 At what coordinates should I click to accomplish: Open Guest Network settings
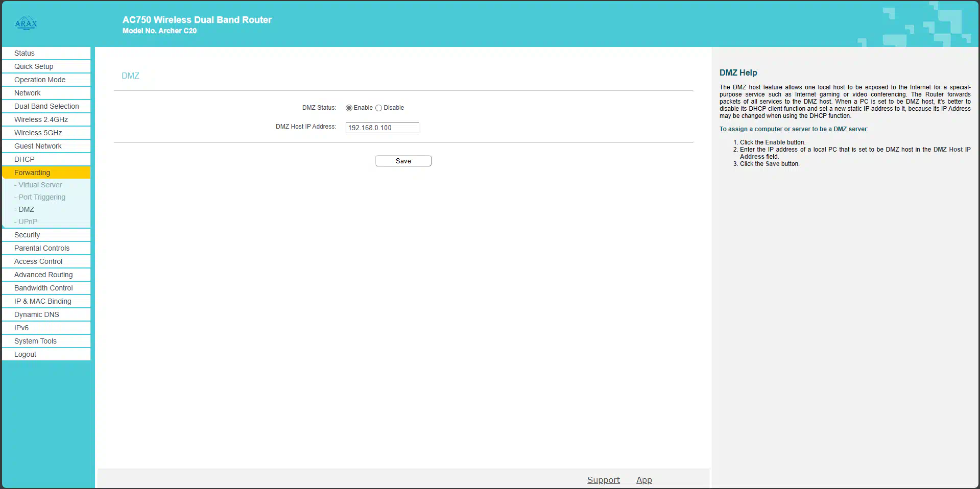coord(46,146)
